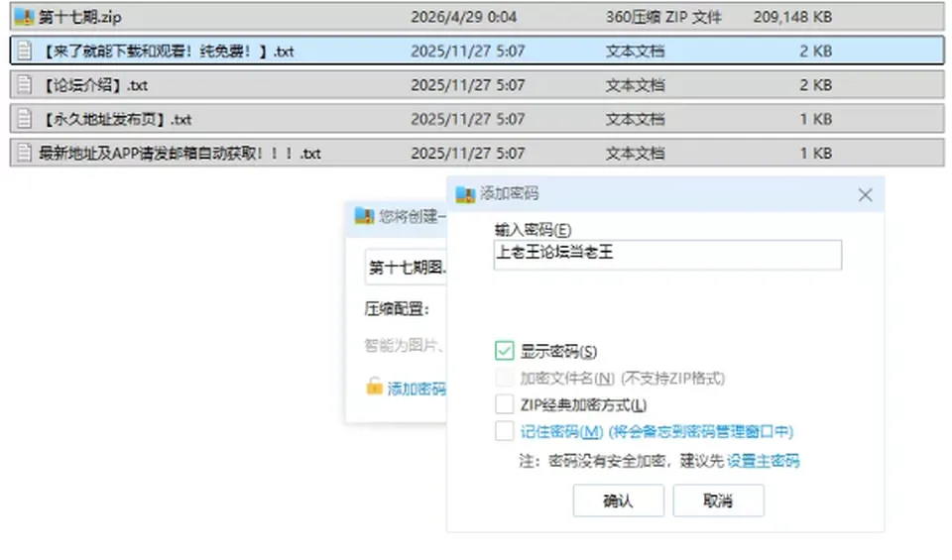Click the date 2026/4/29 0:04
This screenshot has width=952, height=560.
pyautogui.click(x=464, y=17)
